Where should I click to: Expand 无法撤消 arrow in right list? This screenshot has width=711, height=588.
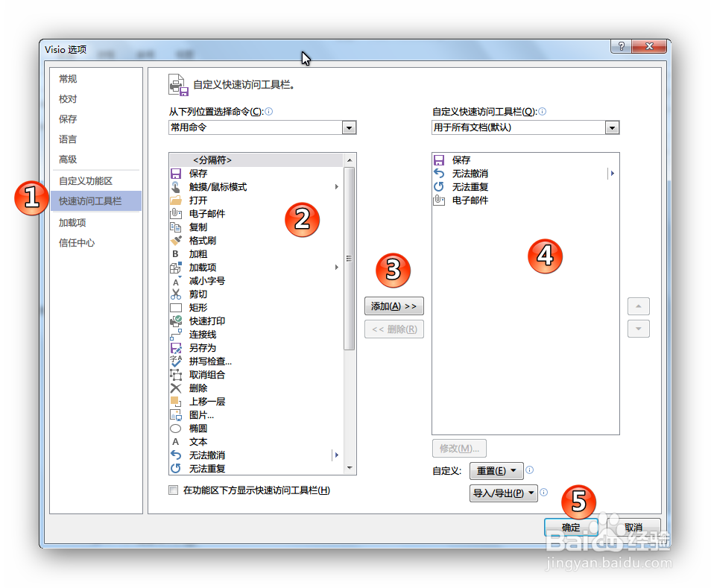[612, 174]
